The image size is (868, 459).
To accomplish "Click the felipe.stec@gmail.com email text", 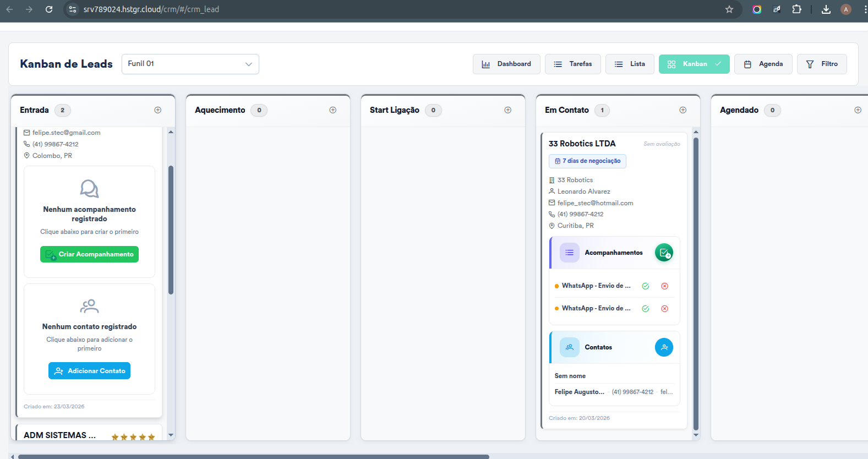I will pos(67,133).
